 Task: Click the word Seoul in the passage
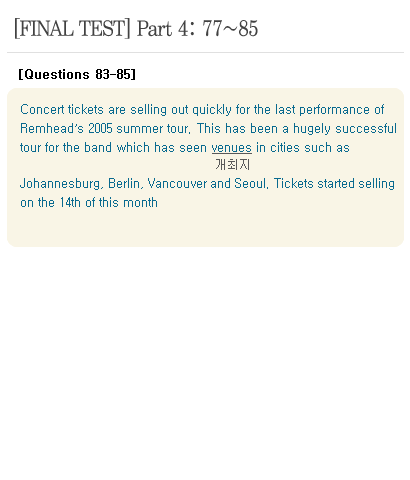[250, 183]
